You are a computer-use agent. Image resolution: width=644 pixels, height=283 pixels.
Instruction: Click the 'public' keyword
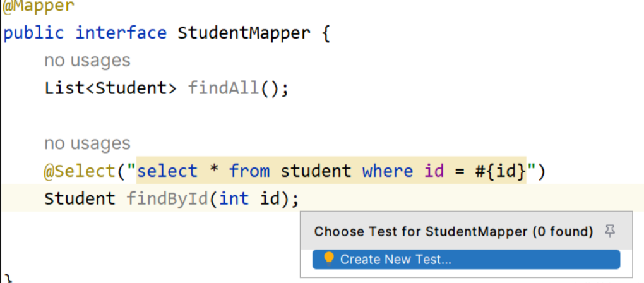33,33
